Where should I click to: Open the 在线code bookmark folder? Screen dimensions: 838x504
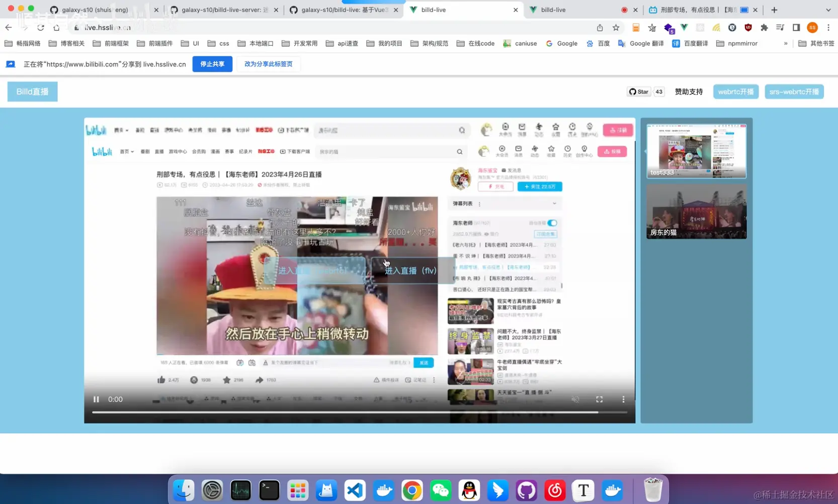tap(475, 43)
